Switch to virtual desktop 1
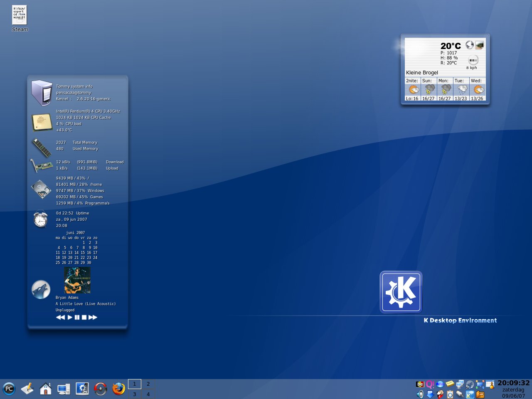The height and width of the screenshot is (399, 532). [x=135, y=384]
